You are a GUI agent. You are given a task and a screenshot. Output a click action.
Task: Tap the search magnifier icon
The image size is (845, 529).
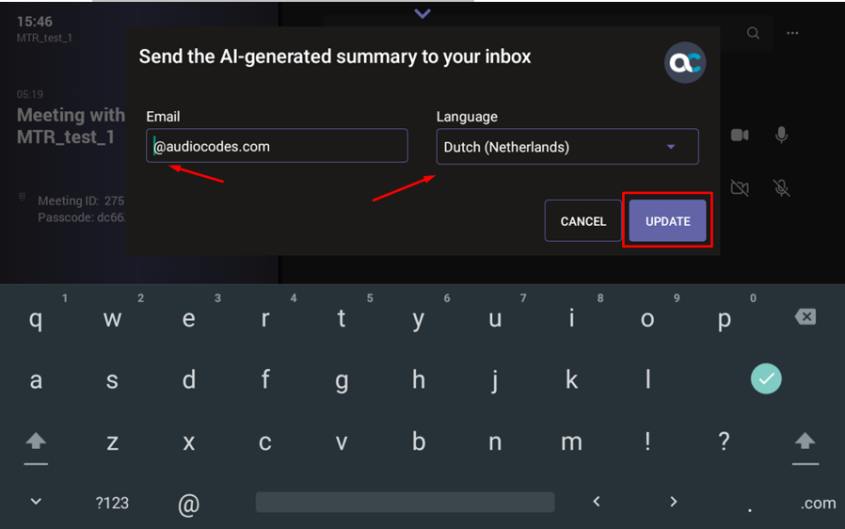pos(753,33)
